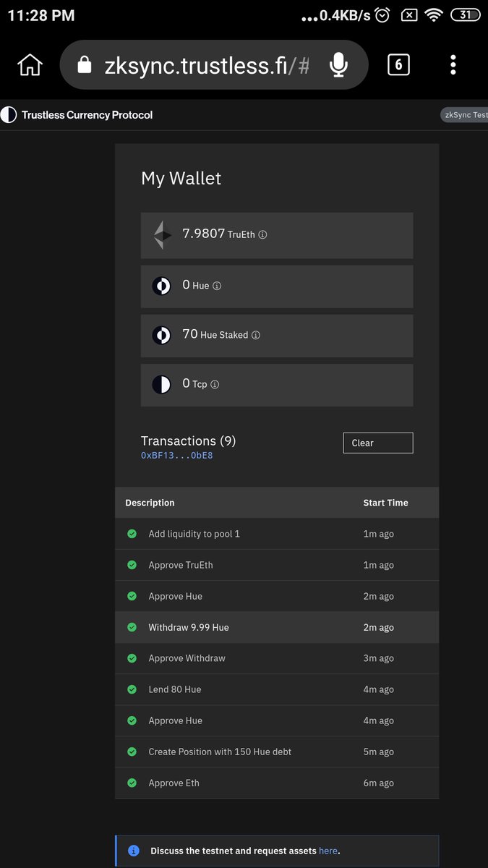Click the Clear transactions button
Screen dimensions: 488x868
(378, 443)
